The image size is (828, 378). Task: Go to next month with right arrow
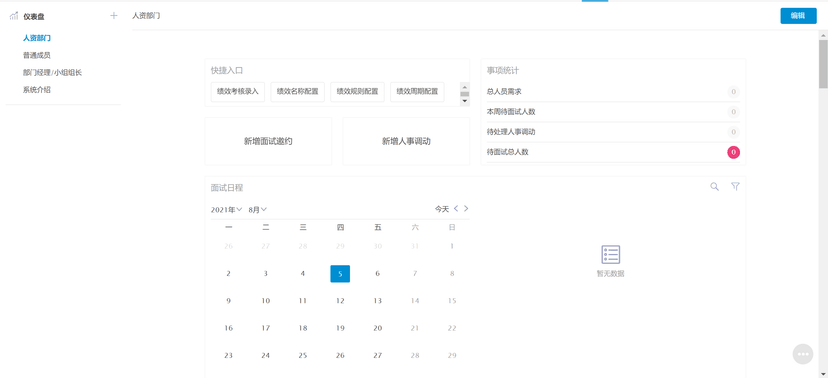click(x=466, y=209)
